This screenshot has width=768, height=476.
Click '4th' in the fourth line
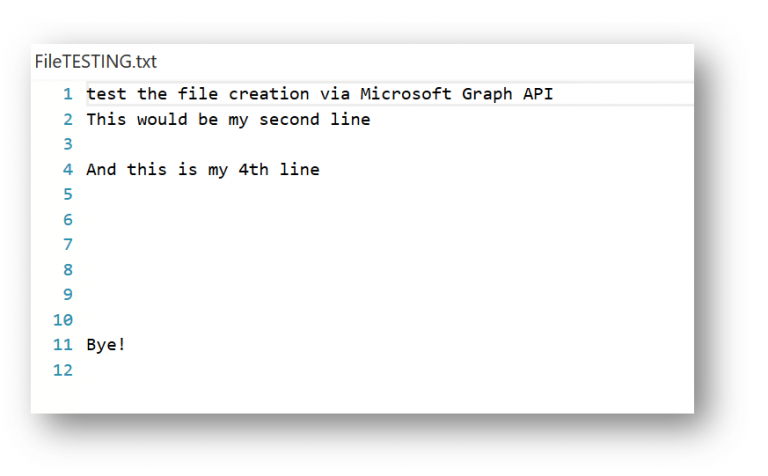point(253,169)
